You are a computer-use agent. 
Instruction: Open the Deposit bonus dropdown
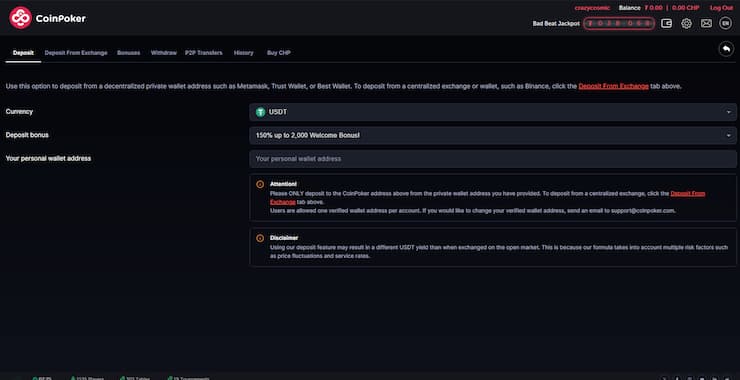[x=493, y=135]
